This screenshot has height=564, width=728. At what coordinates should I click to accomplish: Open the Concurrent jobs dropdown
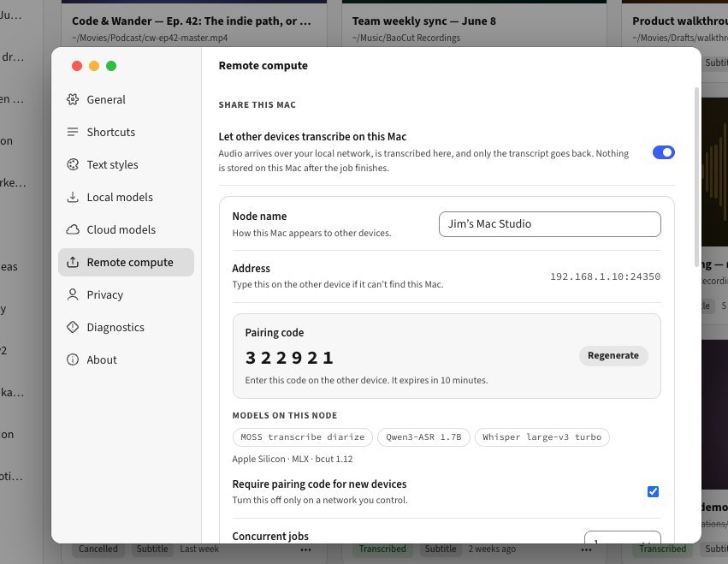pos(622,537)
